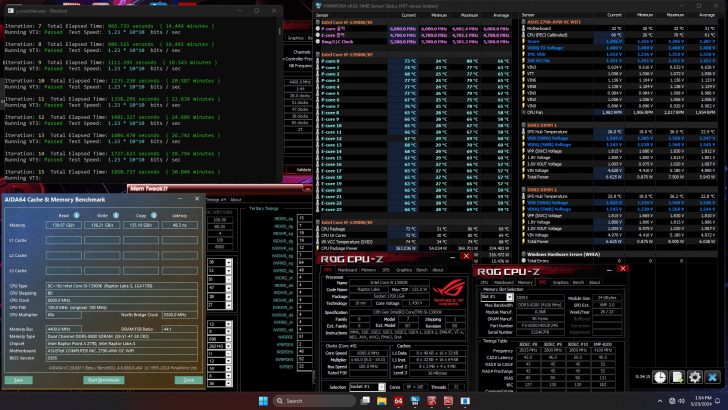
Task: Select the CPU Fan row in HWiNFO
Action: [619, 112]
